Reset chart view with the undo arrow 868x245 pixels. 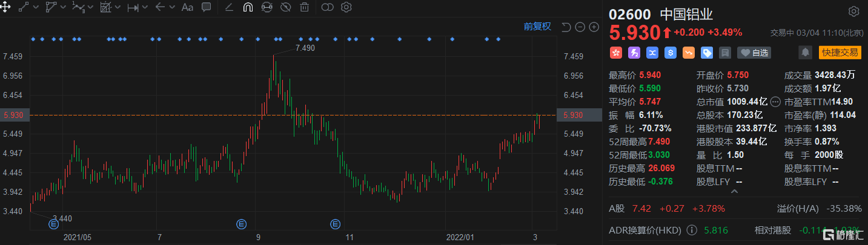tap(566, 27)
